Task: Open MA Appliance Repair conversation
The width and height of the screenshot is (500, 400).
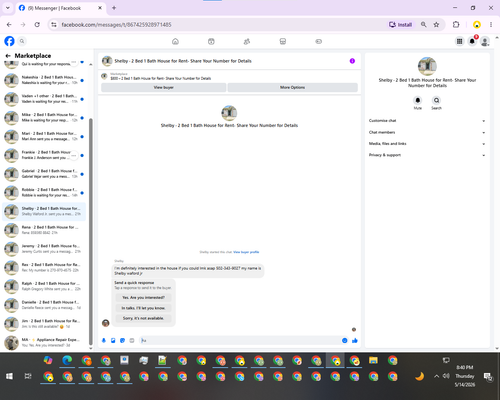Action: pyautogui.click(x=44, y=342)
